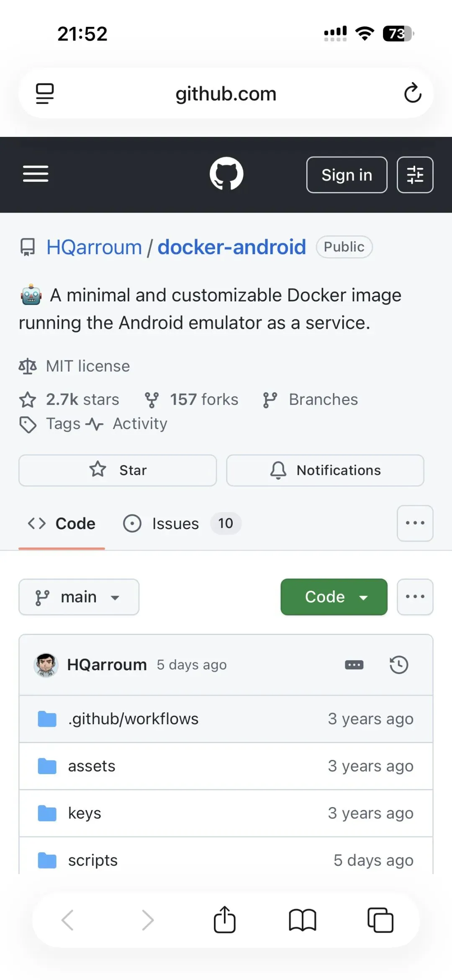Viewport: 452px width, 980px height.
Task: Open appearance settings sliders icon
Action: [x=415, y=175]
